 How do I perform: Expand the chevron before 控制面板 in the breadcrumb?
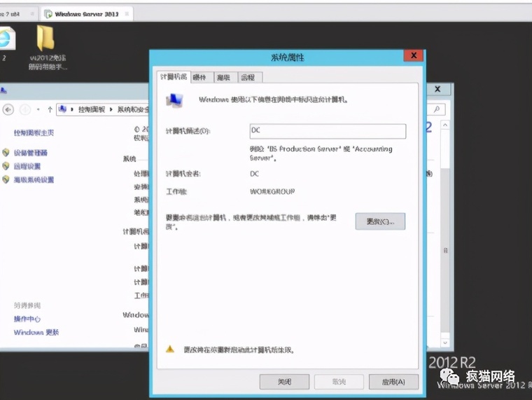(x=72, y=109)
